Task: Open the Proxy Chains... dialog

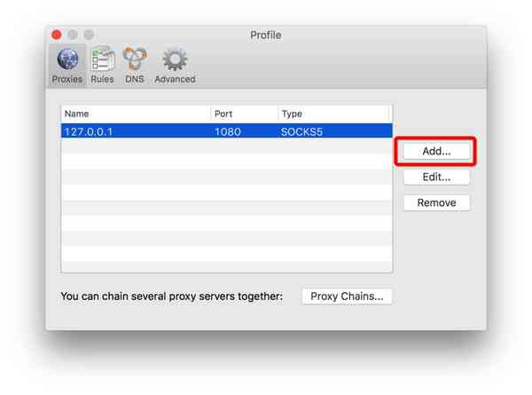Action: click(x=347, y=296)
